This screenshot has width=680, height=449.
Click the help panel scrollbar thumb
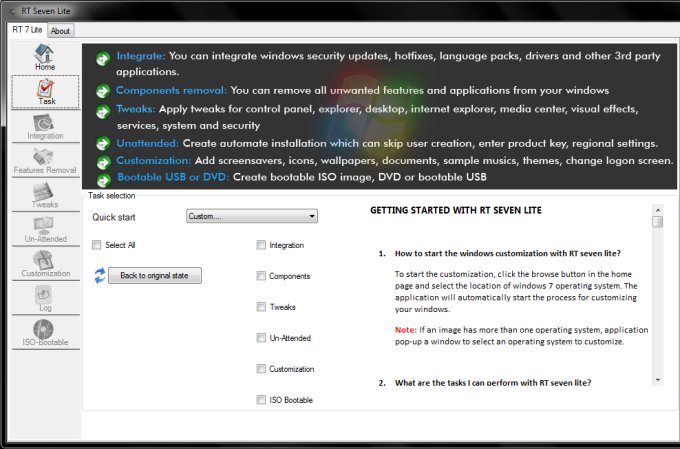click(658, 222)
